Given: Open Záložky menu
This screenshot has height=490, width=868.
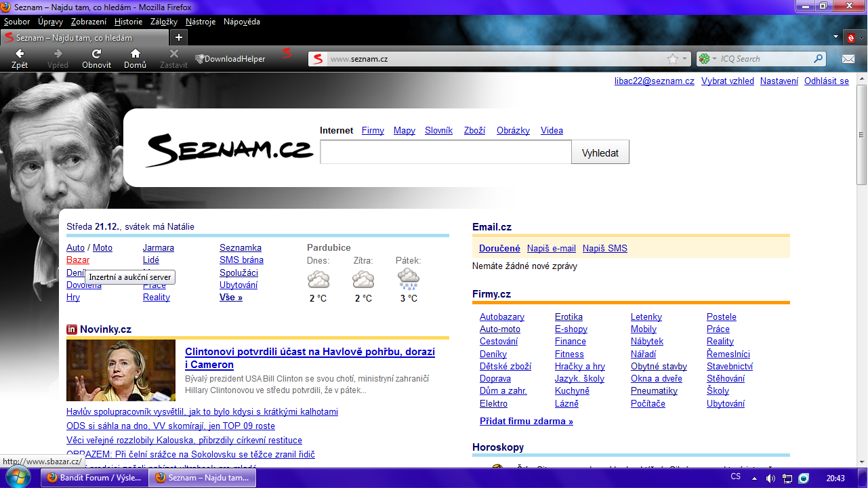Looking at the screenshot, I should click(164, 22).
